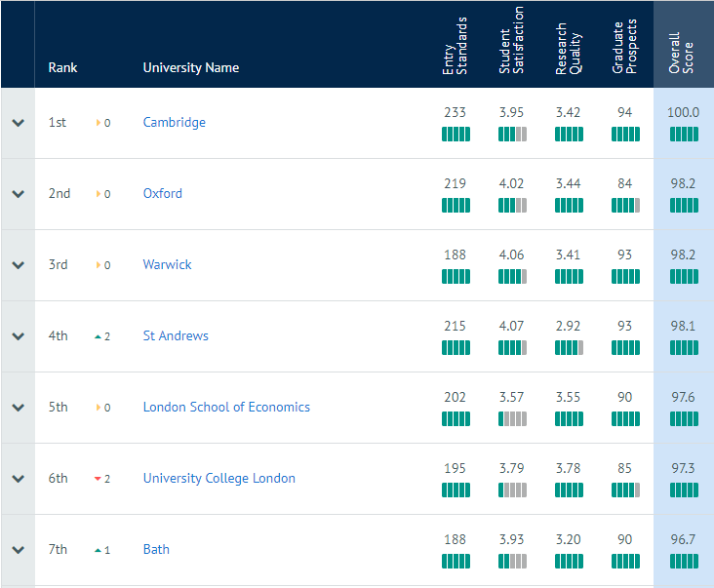The width and height of the screenshot is (714, 588).
Task: Click UCL's red down arrow indicator
Action: [x=98, y=479]
